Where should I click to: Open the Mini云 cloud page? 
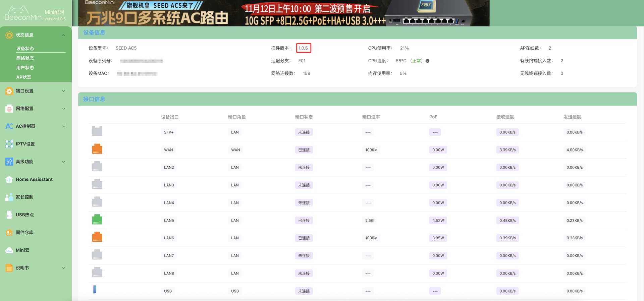point(22,250)
